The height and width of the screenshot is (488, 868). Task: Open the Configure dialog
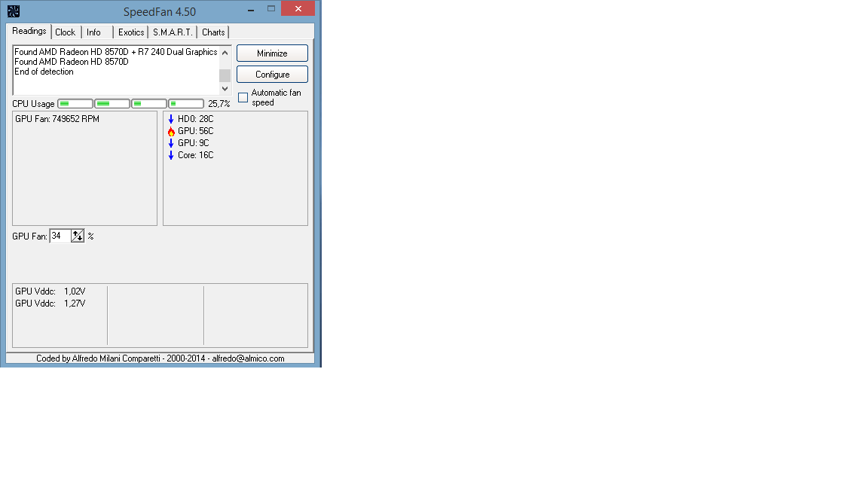pyautogui.click(x=272, y=74)
